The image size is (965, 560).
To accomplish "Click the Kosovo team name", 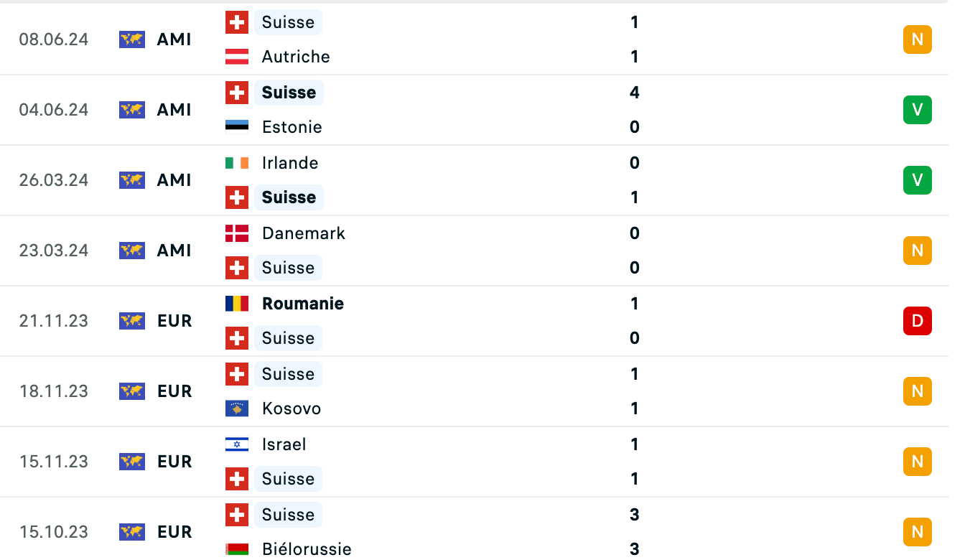I will [x=292, y=409].
